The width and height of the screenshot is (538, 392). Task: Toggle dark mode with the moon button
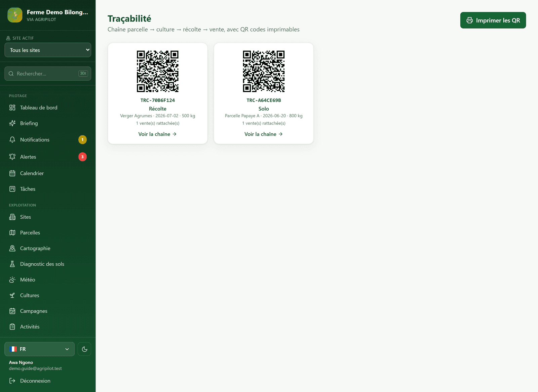[x=84, y=349]
